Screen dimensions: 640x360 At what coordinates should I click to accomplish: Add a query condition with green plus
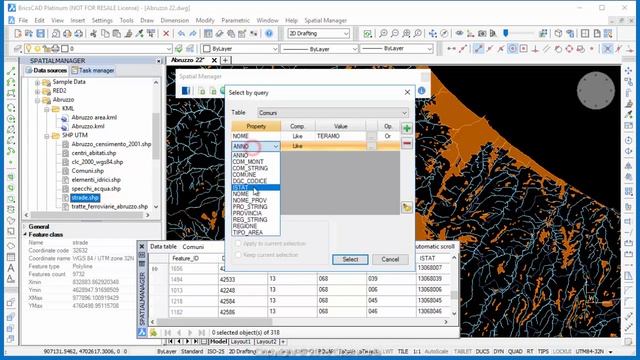[407, 128]
